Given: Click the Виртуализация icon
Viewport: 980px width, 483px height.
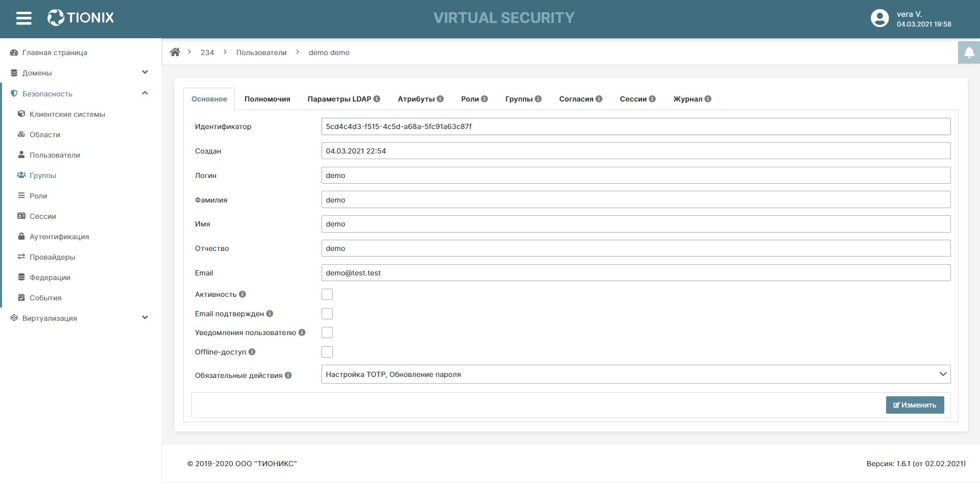Looking at the screenshot, I should click(14, 318).
